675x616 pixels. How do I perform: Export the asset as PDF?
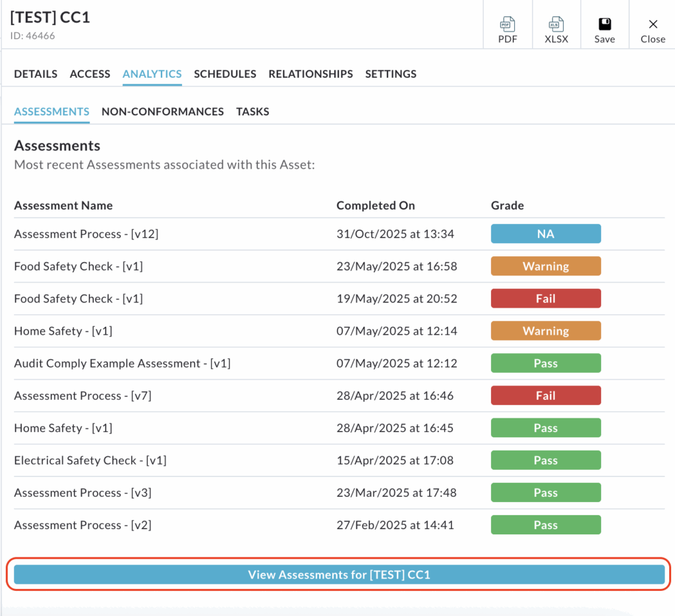507,30
